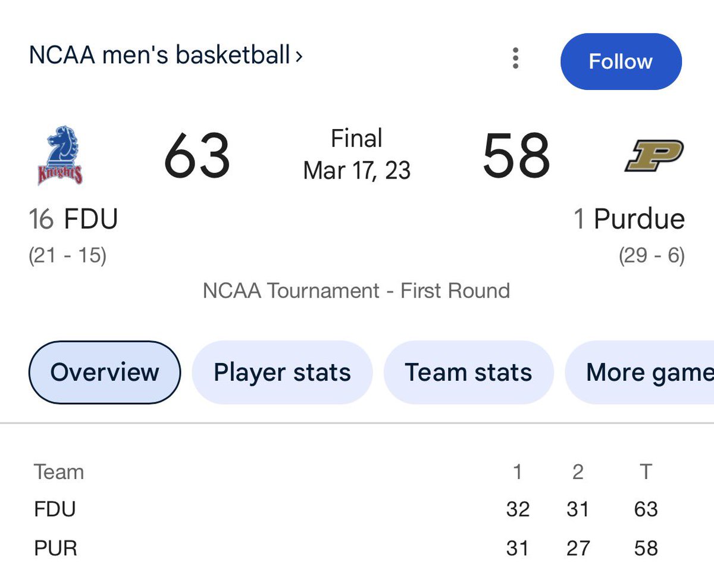Switch to the Team stats tab
714x588 pixels.
[x=468, y=373]
